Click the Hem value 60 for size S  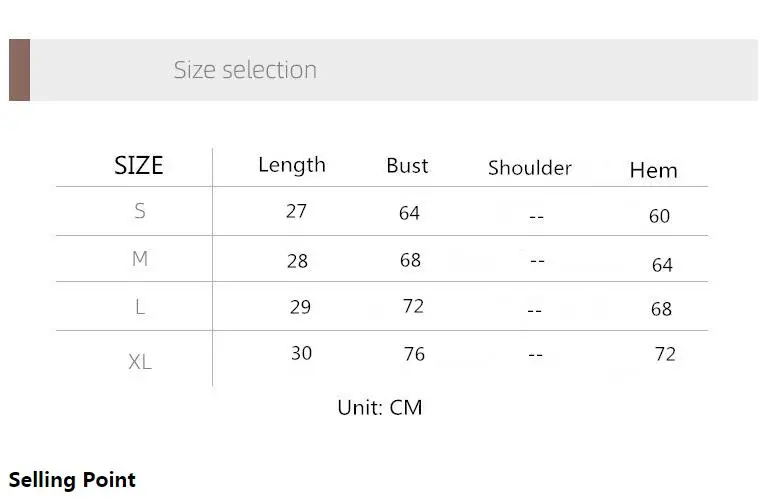[659, 216]
